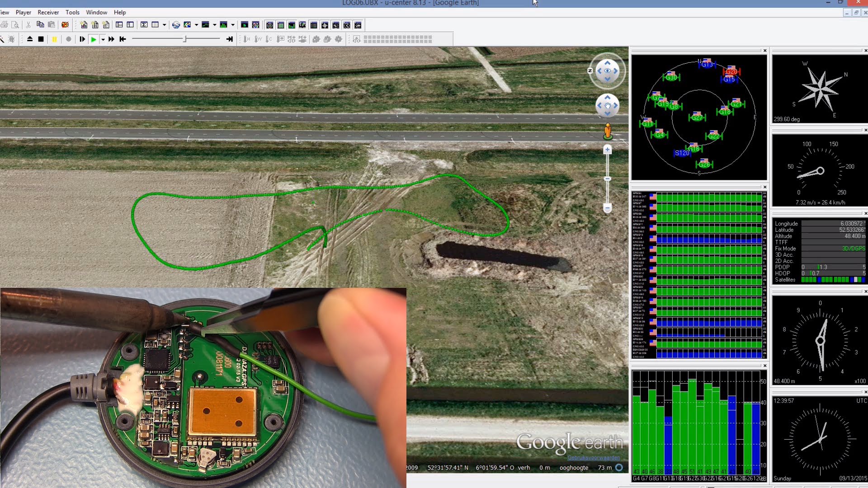
Task: Click the Record log button
Action: 68,39
